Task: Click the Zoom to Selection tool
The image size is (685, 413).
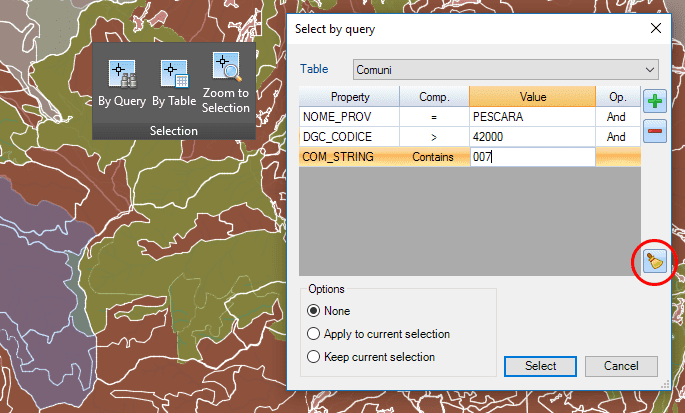Action: click(x=226, y=83)
